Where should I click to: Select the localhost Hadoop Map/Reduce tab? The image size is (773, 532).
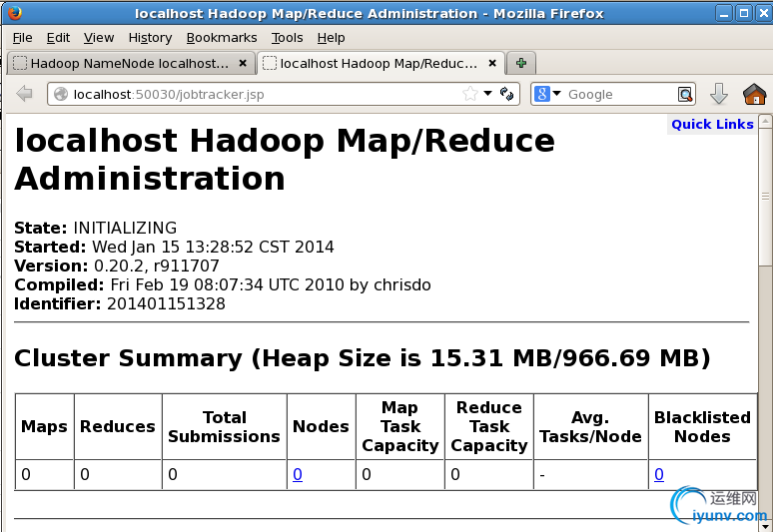[381, 63]
